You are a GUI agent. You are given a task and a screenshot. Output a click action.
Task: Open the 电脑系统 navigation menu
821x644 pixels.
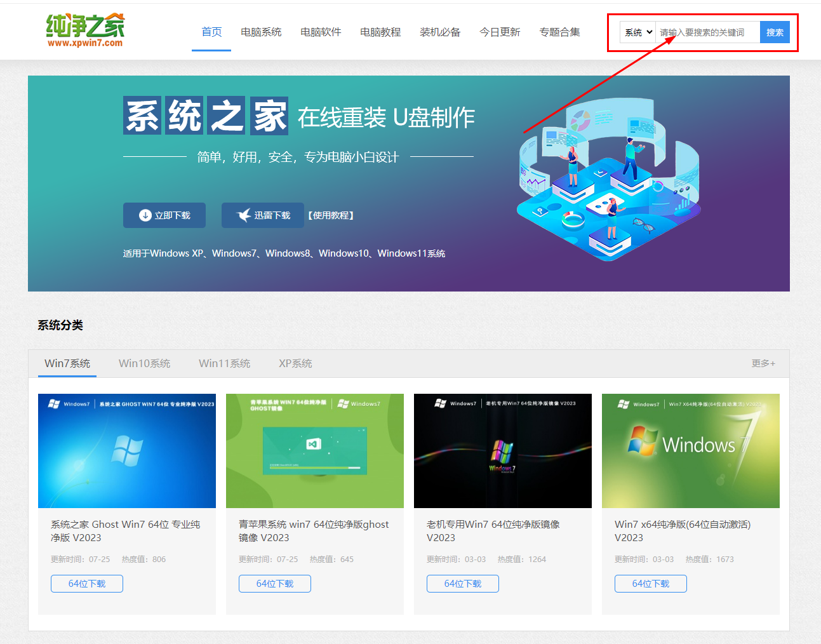click(x=260, y=32)
